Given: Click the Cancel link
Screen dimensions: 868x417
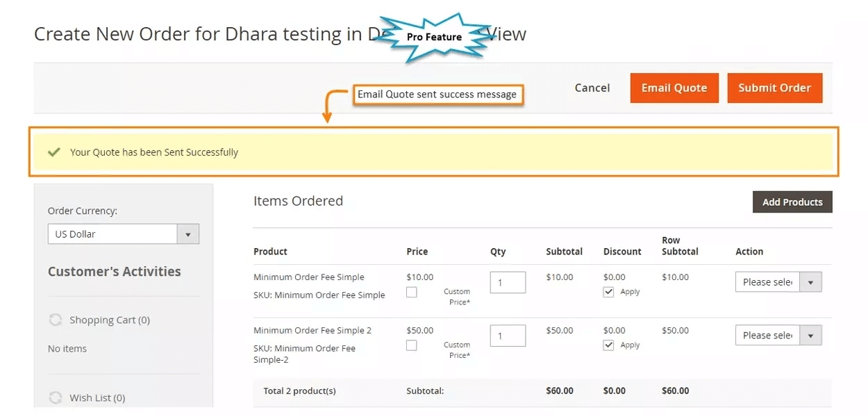Looking at the screenshot, I should tap(592, 88).
